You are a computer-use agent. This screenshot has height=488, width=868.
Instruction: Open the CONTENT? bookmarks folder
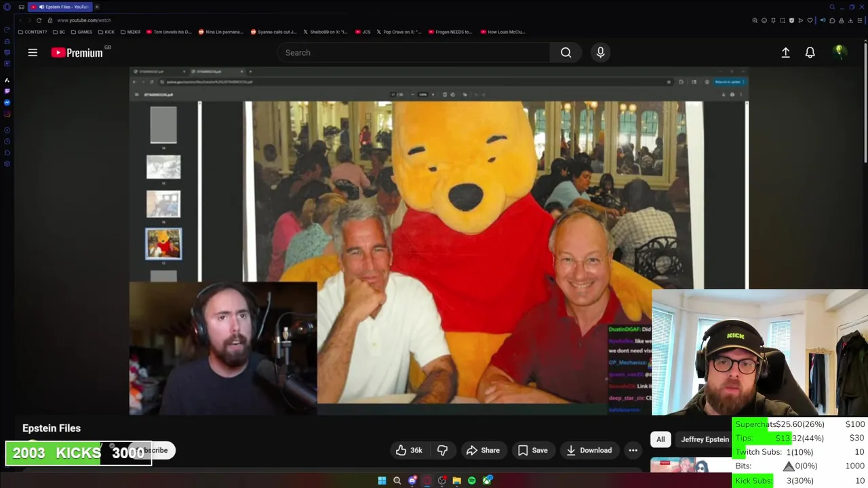tap(32, 32)
